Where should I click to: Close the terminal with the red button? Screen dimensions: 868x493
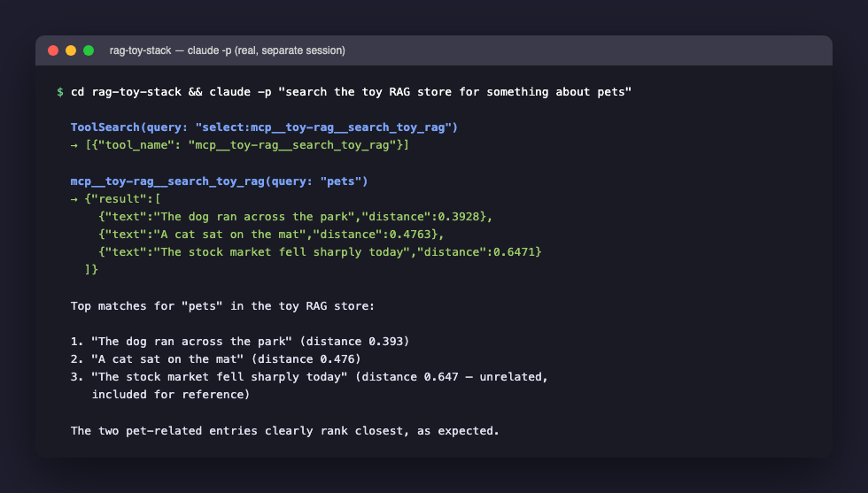53,51
